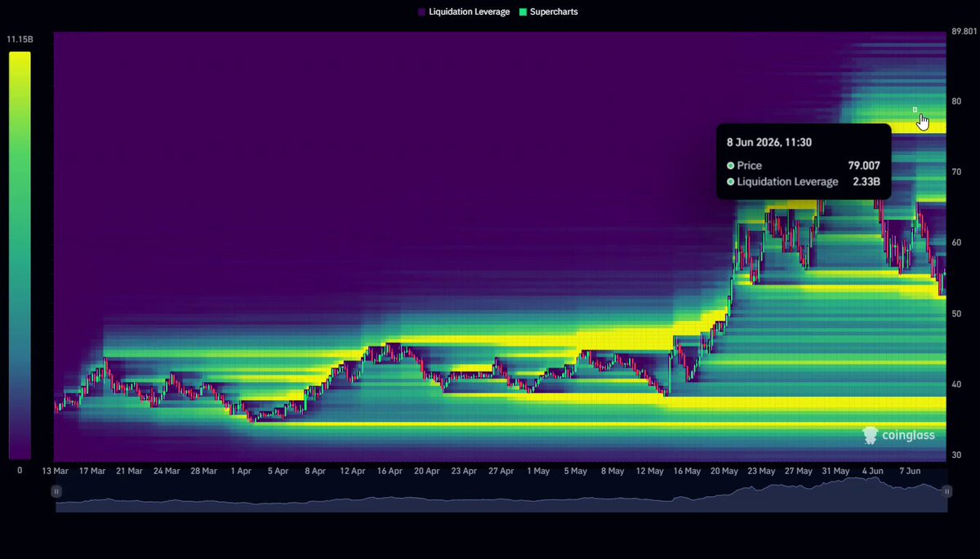
Task: Toggle the Supercharts legend series
Action: click(x=549, y=12)
